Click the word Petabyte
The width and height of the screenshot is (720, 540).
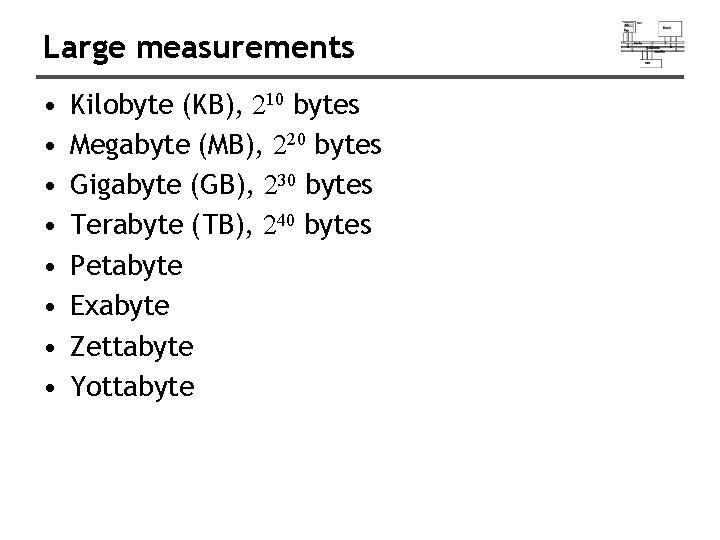pyautogui.click(x=127, y=266)
